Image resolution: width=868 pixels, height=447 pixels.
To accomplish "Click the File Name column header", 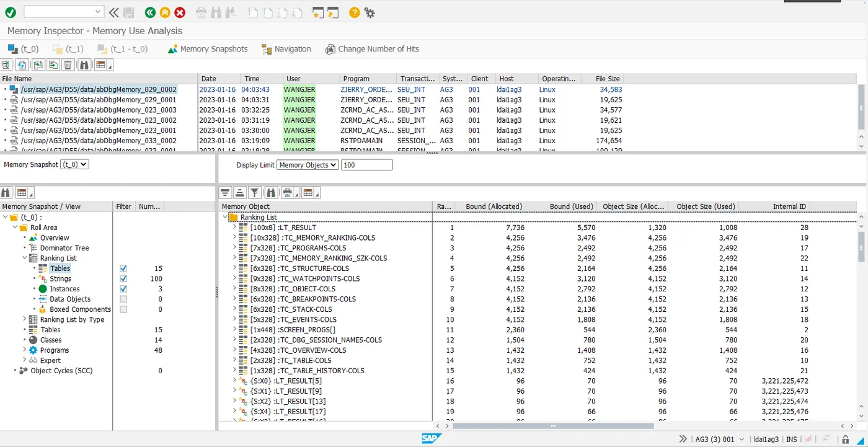I will (99, 79).
